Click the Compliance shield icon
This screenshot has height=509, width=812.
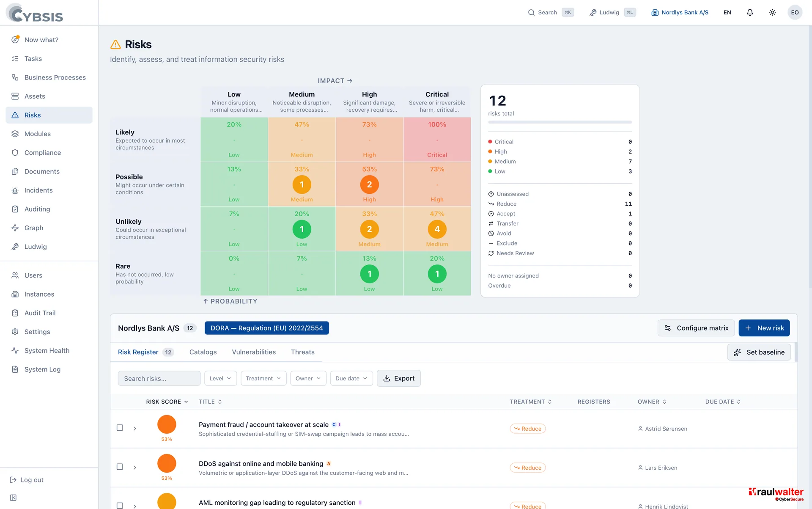[x=15, y=153]
